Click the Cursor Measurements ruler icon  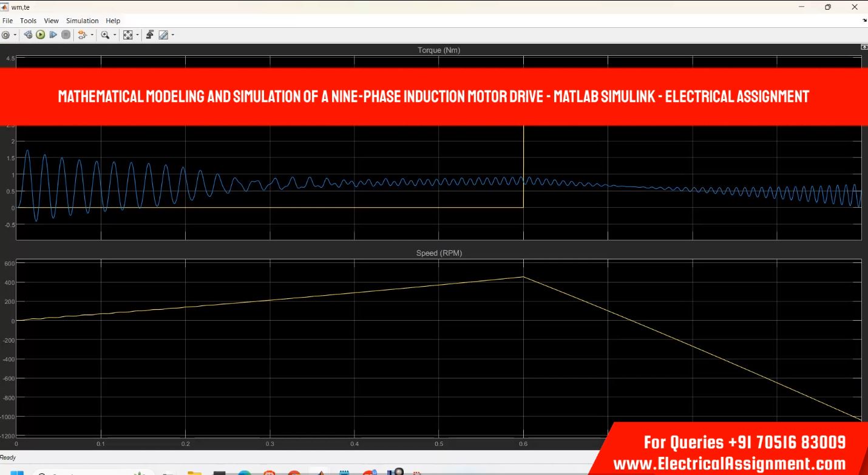(x=163, y=35)
